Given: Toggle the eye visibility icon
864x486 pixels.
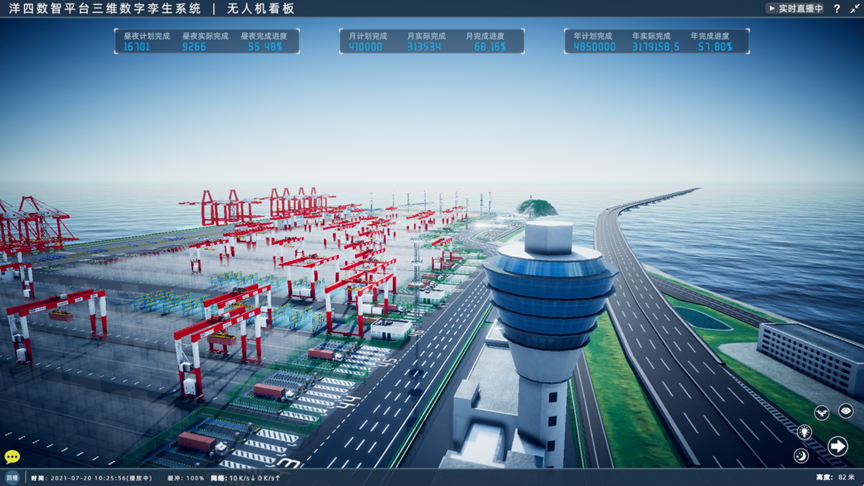Looking at the screenshot, I should pyautogui.click(x=846, y=411).
